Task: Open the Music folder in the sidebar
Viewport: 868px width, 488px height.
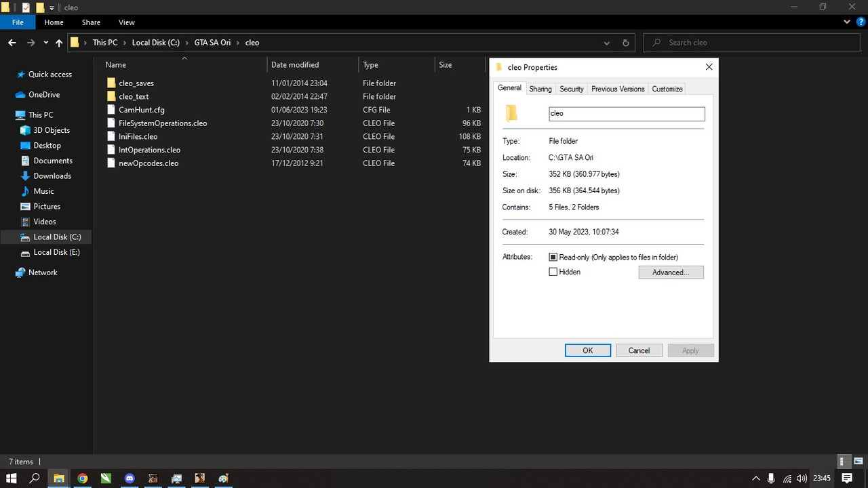Action: 43,191
